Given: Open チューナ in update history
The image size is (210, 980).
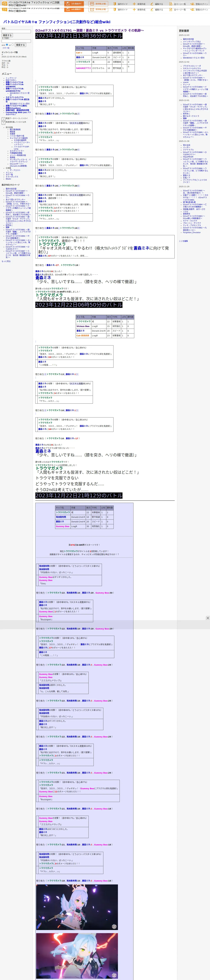Looking at the screenshot, I should click(x=186, y=85).
